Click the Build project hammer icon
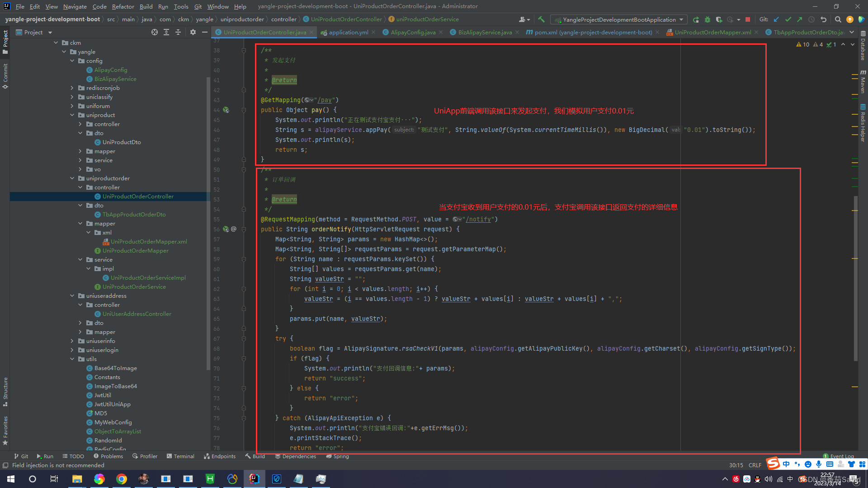The height and width of the screenshot is (488, 868). (x=541, y=19)
